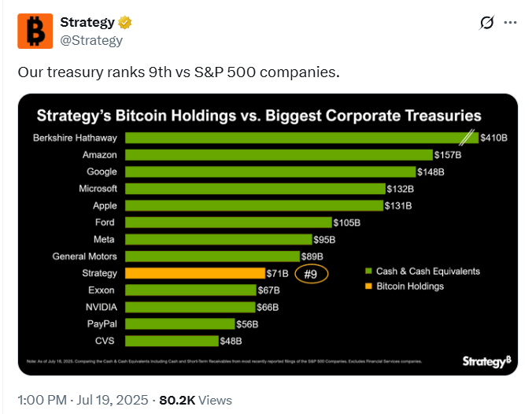
Task: Open the Grok slashed-circle icon
Action: coord(487,23)
